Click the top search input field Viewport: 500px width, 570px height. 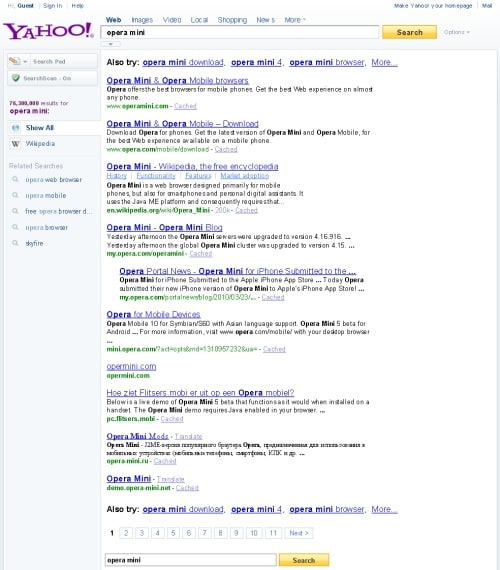[240, 32]
